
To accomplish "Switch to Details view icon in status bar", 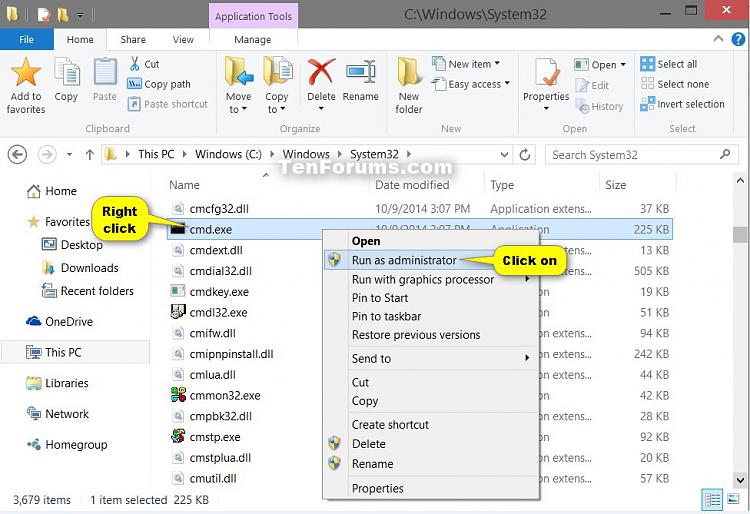I will pyautogui.click(x=712, y=500).
